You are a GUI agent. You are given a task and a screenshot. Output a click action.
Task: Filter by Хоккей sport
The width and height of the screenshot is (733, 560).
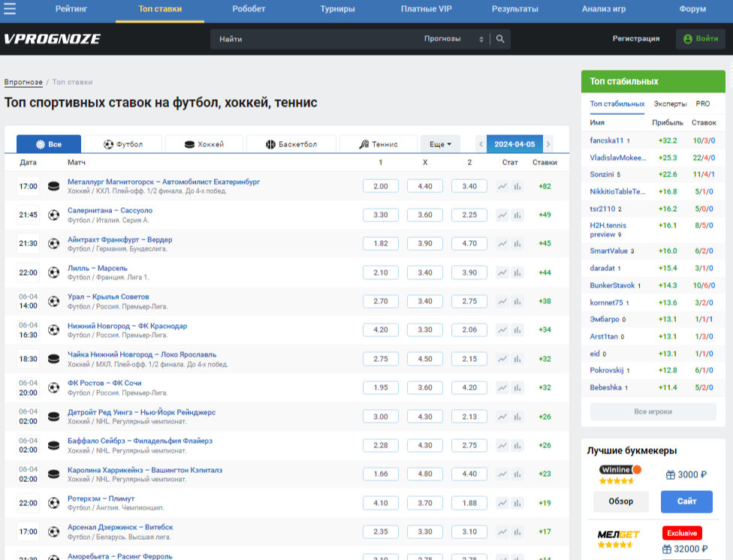click(x=204, y=144)
